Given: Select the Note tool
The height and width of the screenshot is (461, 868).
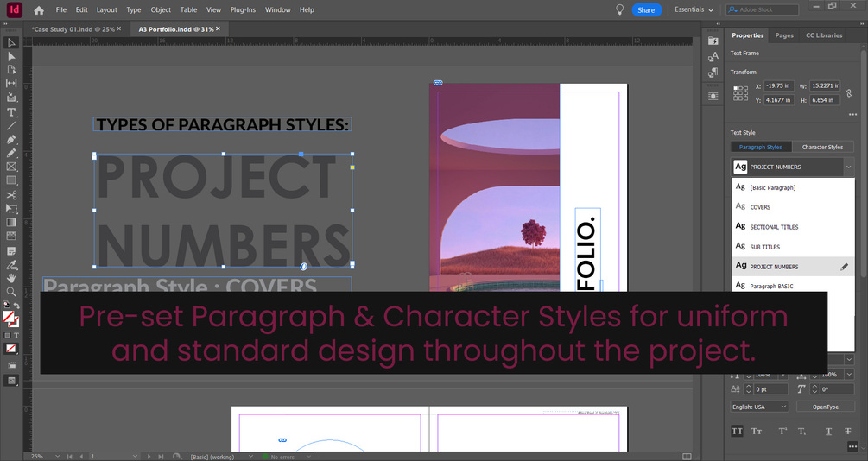Looking at the screenshot, I should click(11, 251).
